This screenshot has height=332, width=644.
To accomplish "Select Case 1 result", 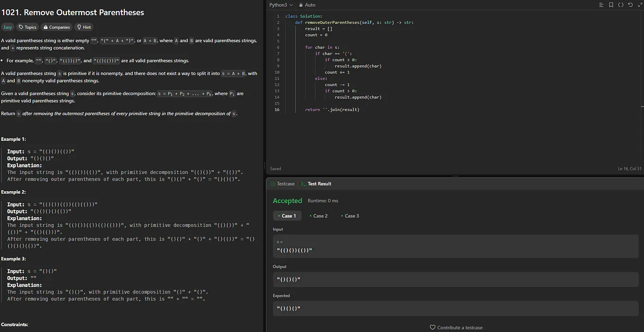I will tap(287, 216).
